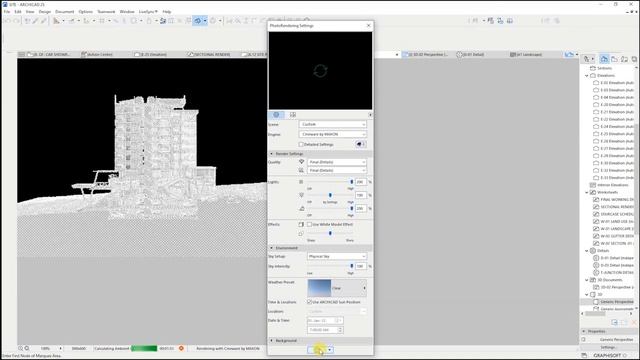Open the second Quality Final (Details) dropdown
The height and width of the screenshot is (360, 640).
pyautogui.click(x=337, y=170)
